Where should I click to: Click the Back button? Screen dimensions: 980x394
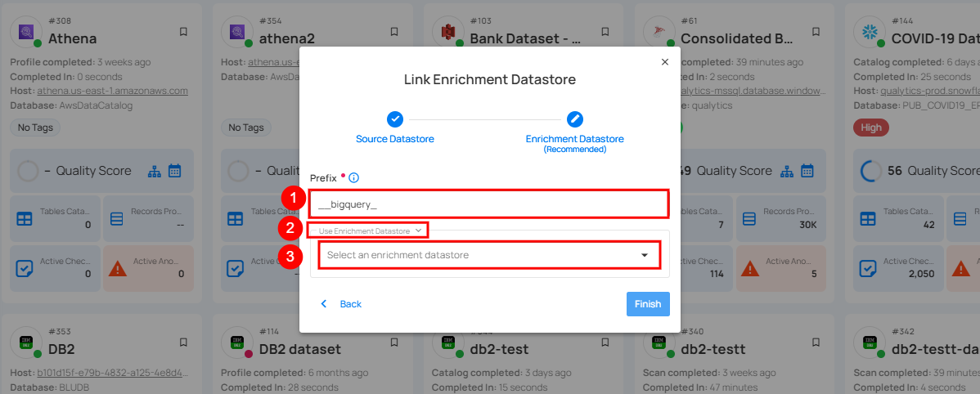coord(342,304)
